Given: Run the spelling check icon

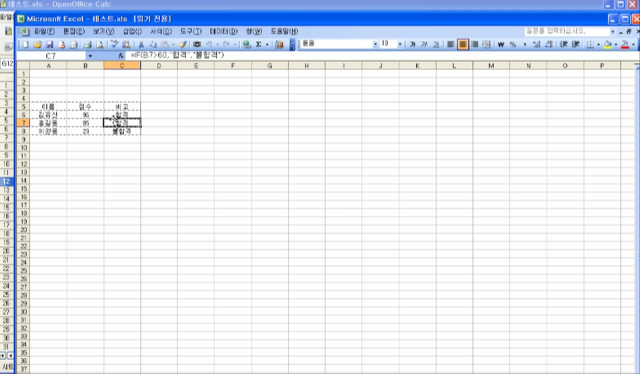Looking at the screenshot, I should click(114, 44).
